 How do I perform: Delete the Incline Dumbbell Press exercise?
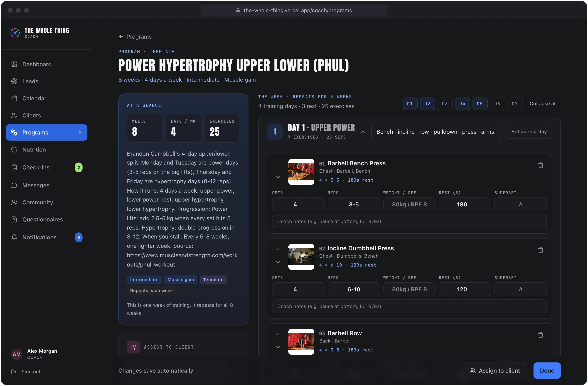tap(540, 250)
